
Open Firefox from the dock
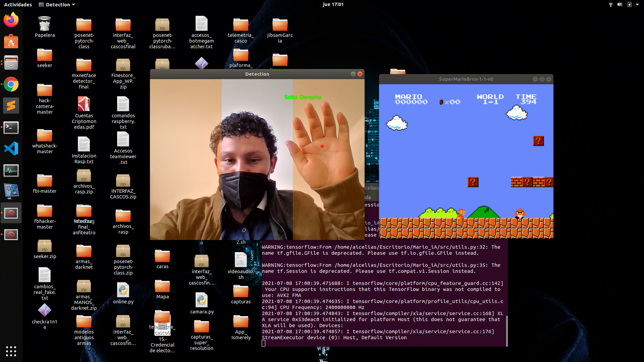coord(11,20)
